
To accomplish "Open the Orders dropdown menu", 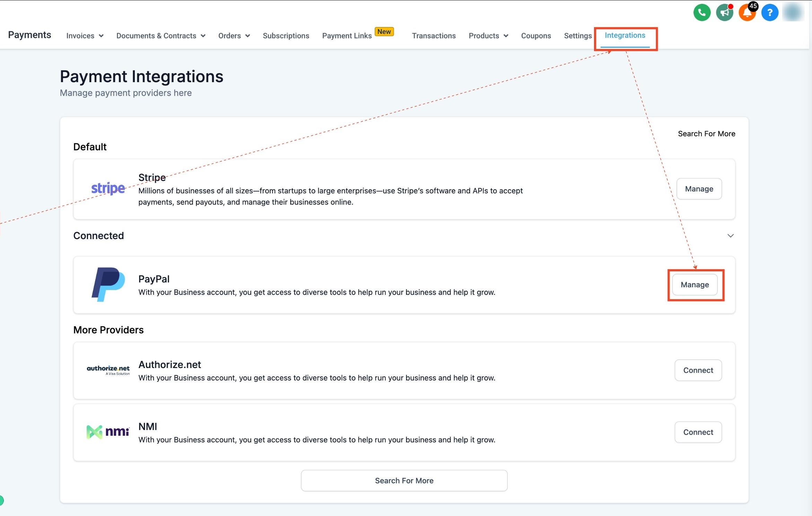I will click(234, 36).
